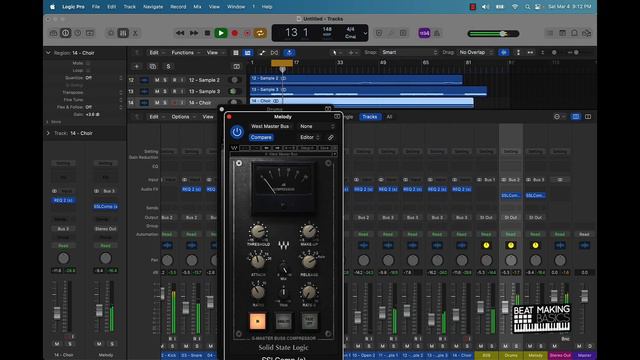640x360 pixels.
Task: Switch the mixer to the All tab
Action: 389,117
